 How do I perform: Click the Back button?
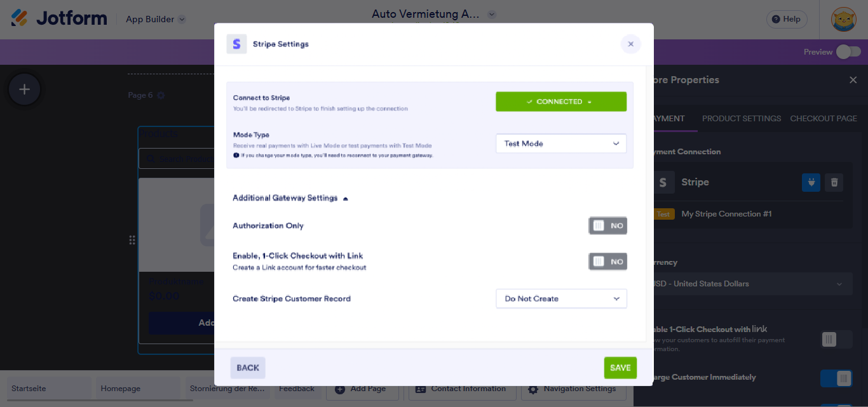click(x=247, y=368)
